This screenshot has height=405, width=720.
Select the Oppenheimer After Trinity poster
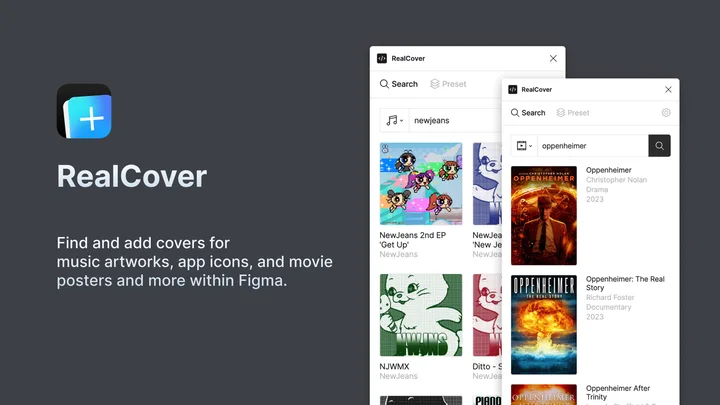click(544, 394)
